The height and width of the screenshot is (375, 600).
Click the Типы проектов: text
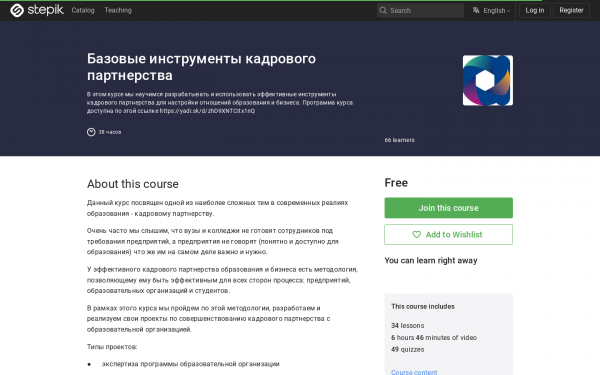click(112, 347)
